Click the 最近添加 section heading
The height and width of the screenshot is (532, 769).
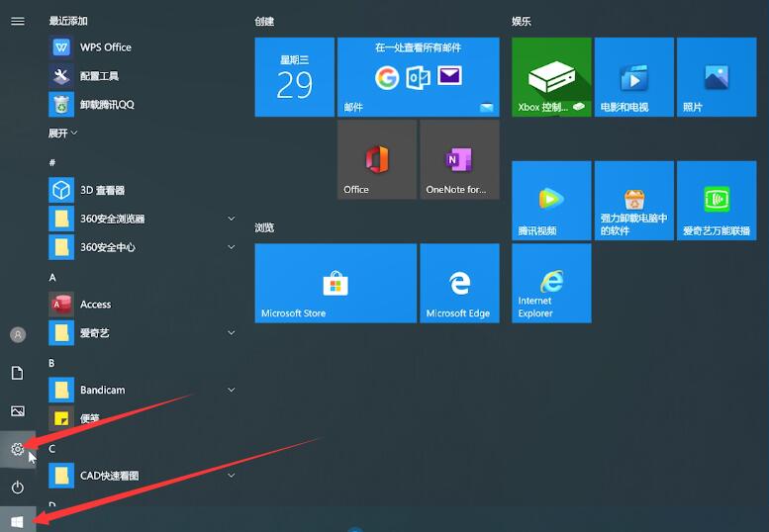tap(68, 21)
